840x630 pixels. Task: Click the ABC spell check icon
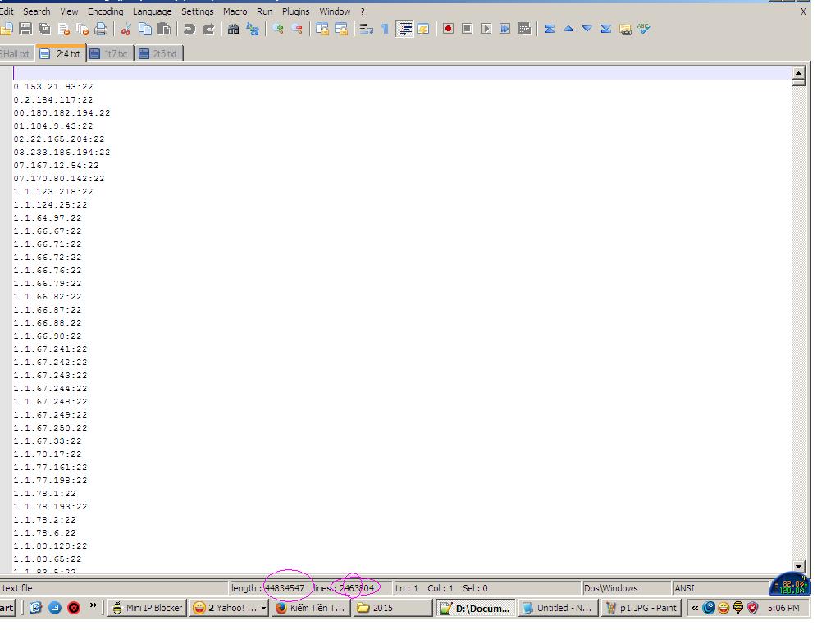[x=644, y=29]
